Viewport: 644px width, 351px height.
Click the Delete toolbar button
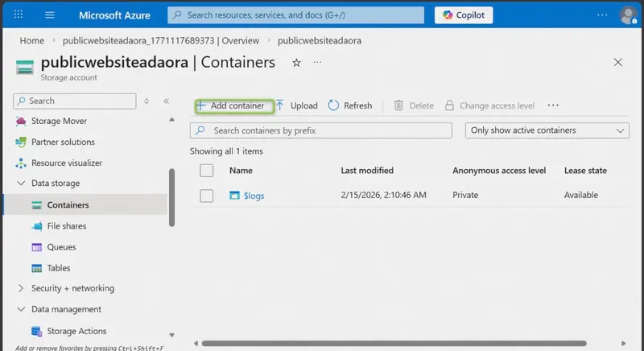(x=414, y=106)
